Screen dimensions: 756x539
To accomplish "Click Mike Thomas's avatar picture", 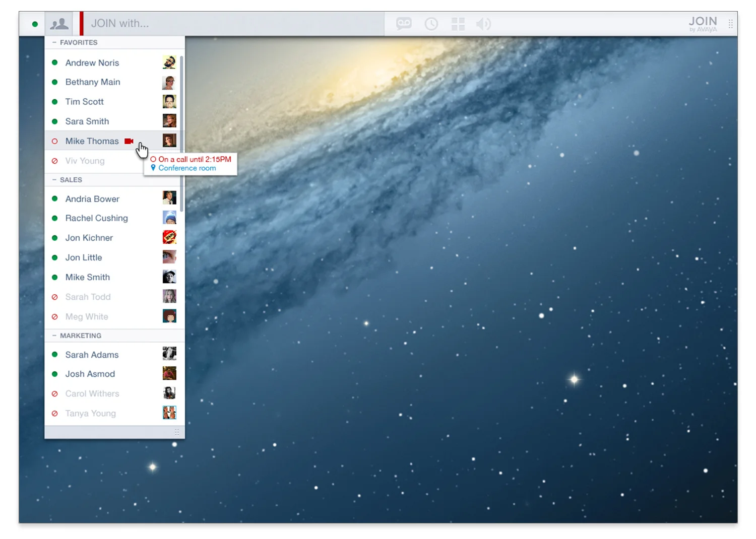I will (169, 141).
